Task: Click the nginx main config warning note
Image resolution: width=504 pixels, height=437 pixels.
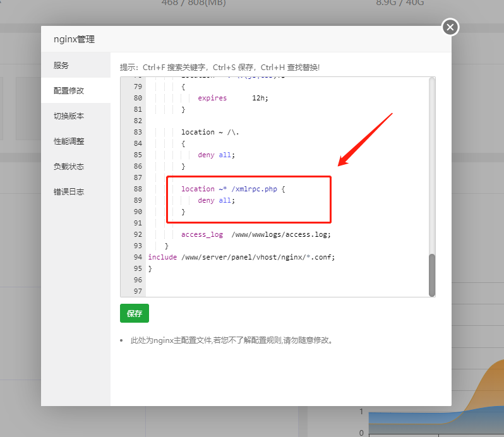Action: [231, 340]
